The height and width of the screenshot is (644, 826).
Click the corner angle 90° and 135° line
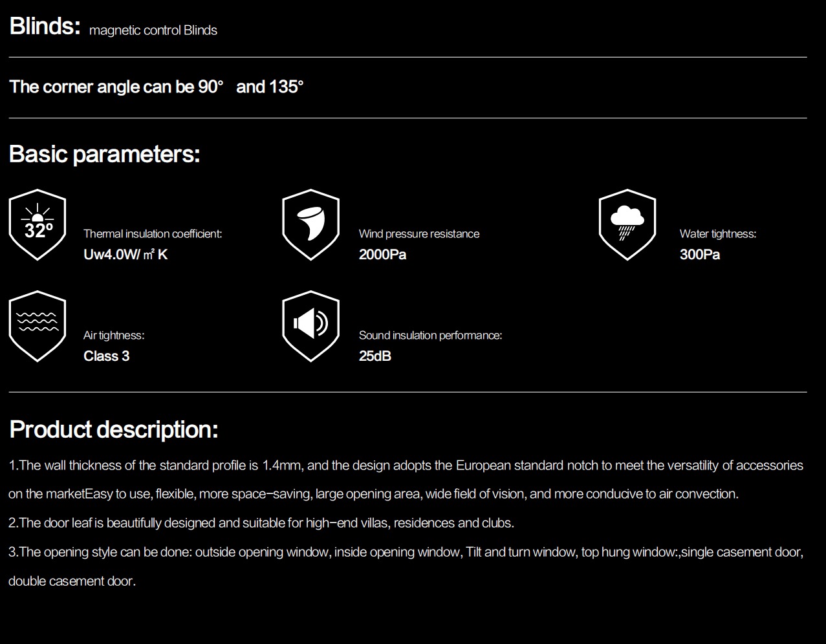[x=157, y=87]
